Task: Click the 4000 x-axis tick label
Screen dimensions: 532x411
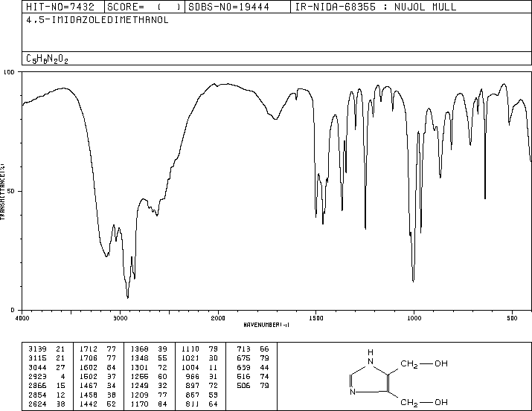Action: coord(22,318)
